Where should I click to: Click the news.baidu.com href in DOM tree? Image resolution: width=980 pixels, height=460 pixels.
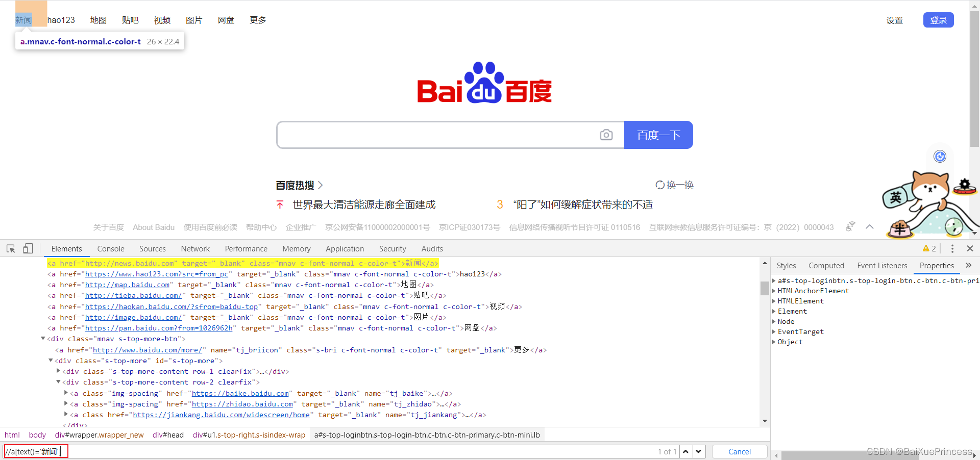[x=130, y=263]
